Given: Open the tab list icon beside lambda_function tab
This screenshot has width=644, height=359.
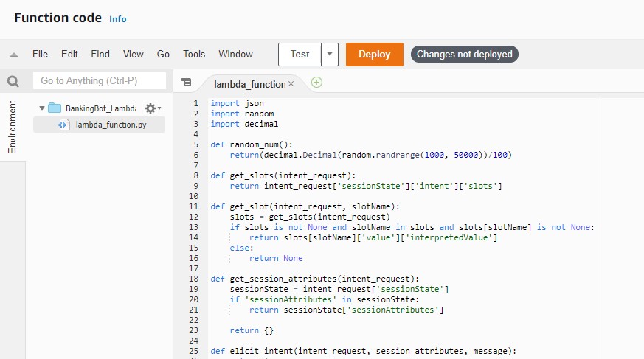Looking at the screenshot, I should tap(186, 83).
